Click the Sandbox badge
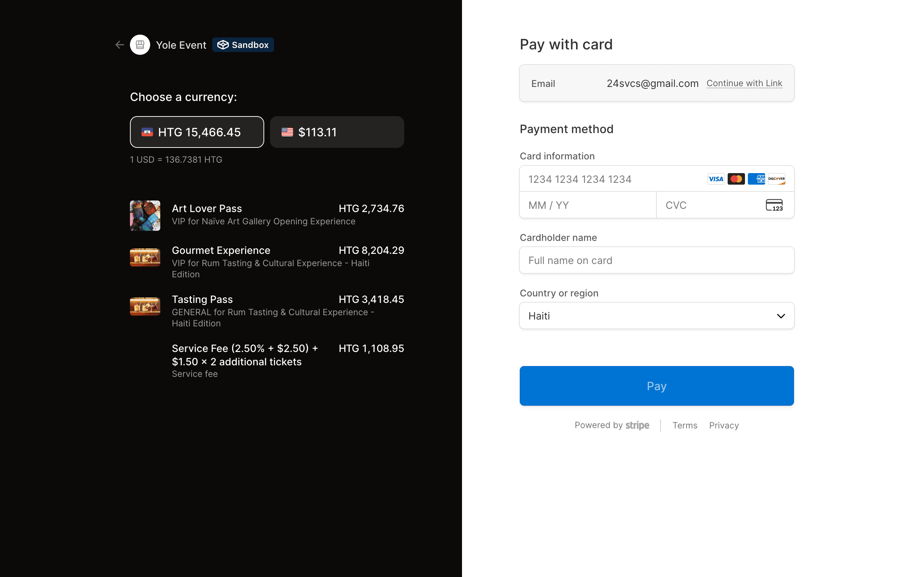Viewport: 924px width, 577px height. (x=243, y=45)
